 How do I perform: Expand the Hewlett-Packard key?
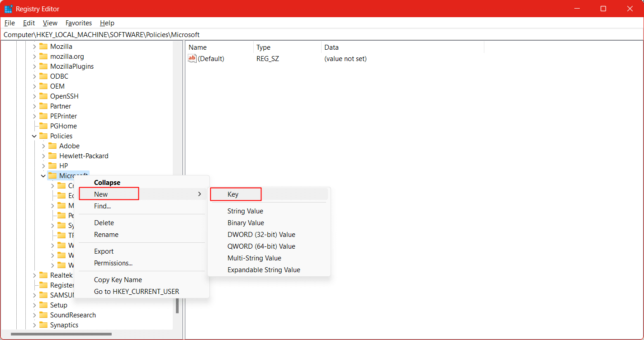click(x=43, y=156)
